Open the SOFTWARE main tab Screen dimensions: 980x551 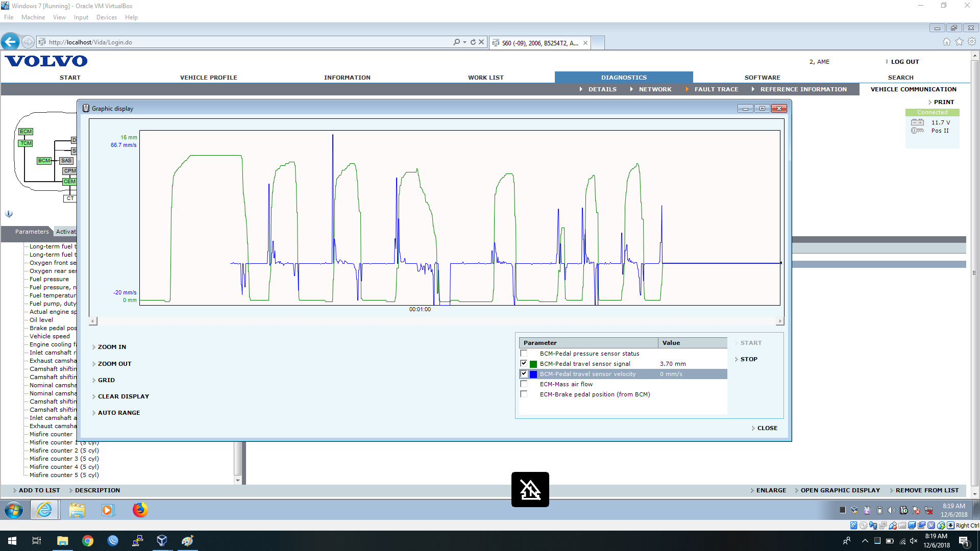(x=762, y=78)
